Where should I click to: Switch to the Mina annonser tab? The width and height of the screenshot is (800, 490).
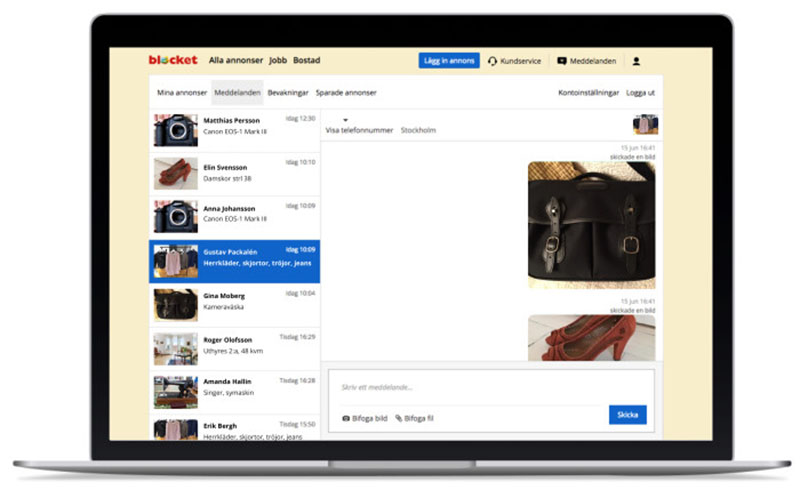tap(182, 93)
